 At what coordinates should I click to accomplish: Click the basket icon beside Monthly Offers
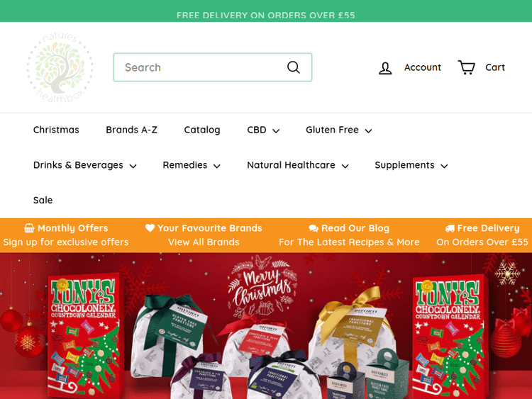[x=29, y=228]
